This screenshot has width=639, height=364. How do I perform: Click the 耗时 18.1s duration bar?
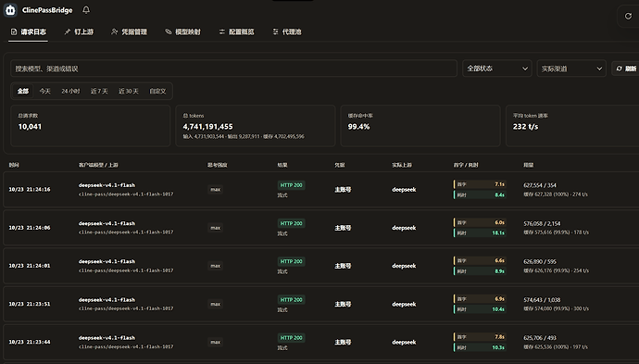click(x=480, y=233)
